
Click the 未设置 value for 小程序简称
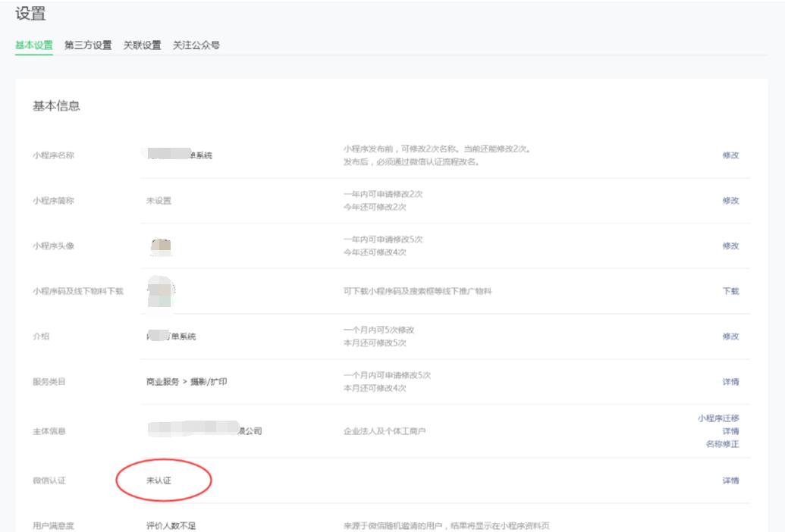pos(159,201)
